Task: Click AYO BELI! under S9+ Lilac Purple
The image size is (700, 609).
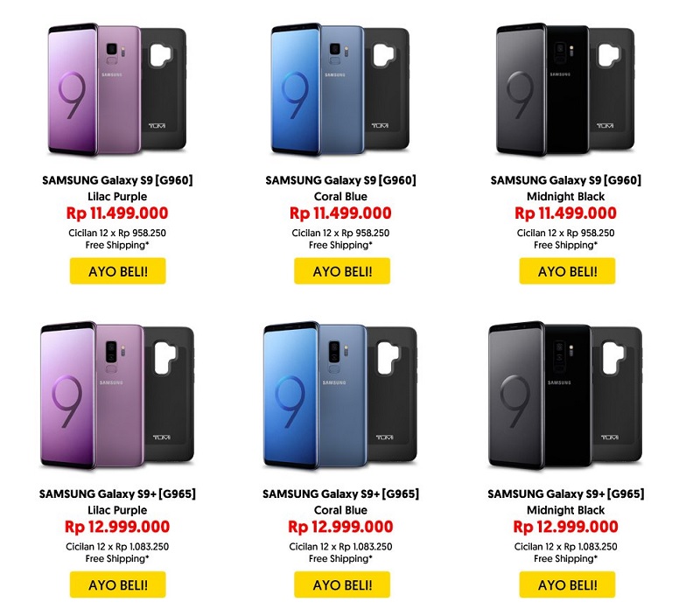Action: pos(117,584)
